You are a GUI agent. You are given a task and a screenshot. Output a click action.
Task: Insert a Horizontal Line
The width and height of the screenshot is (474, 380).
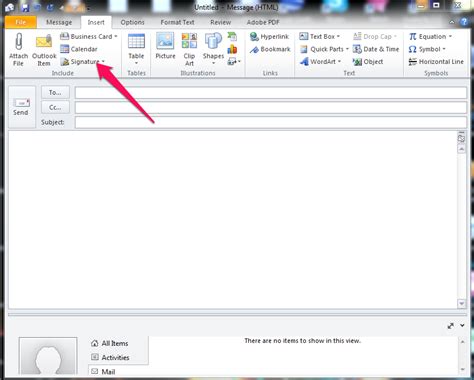tap(436, 62)
